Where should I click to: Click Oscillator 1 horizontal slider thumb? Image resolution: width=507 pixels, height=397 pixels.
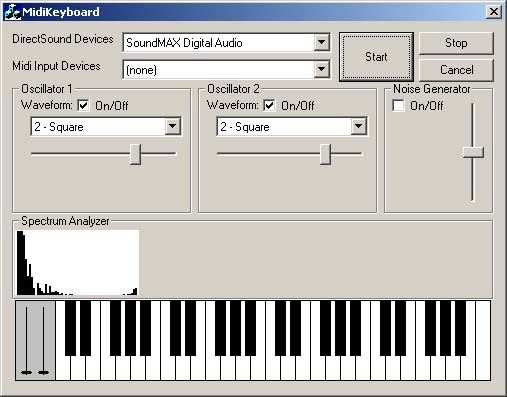pos(135,154)
